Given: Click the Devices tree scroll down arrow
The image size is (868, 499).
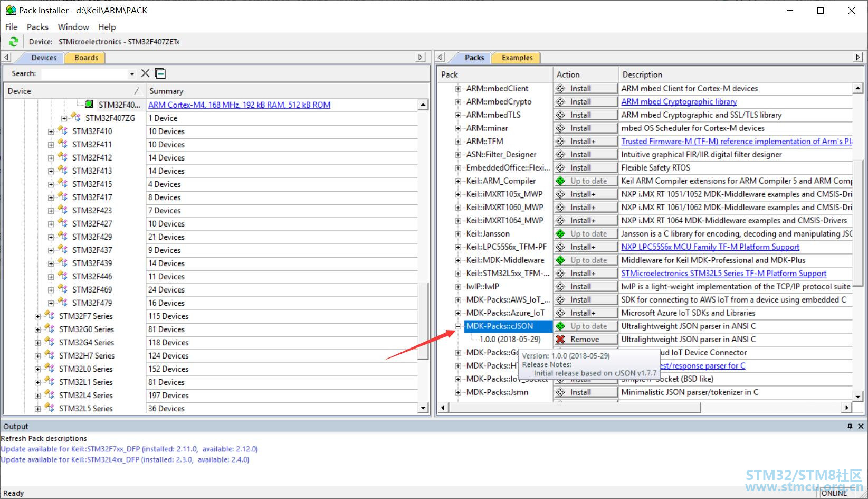Looking at the screenshot, I should pyautogui.click(x=423, y=408).
